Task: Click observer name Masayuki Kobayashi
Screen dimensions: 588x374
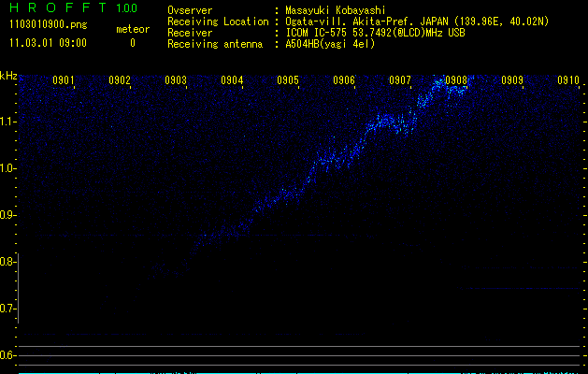Action: click(336, 10)
